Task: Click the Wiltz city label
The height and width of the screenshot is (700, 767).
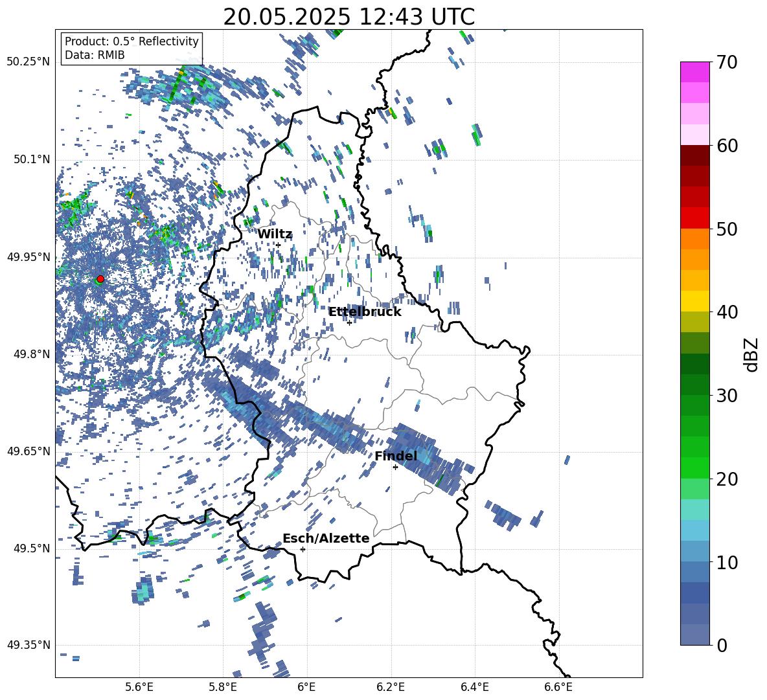Action: click(275, 234)
